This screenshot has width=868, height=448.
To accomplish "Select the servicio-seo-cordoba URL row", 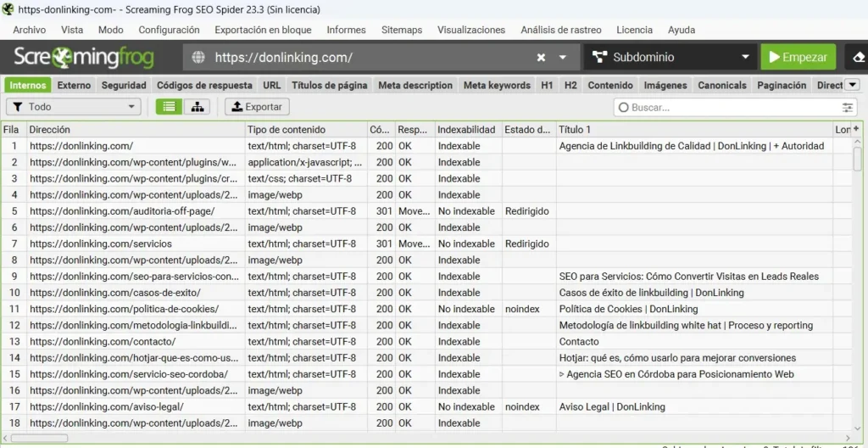I will [426, 374].
